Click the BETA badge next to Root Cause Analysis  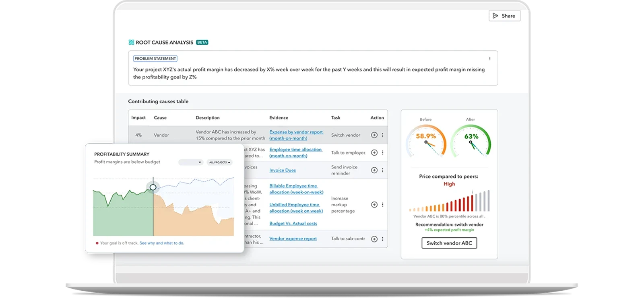pos(202,42)
